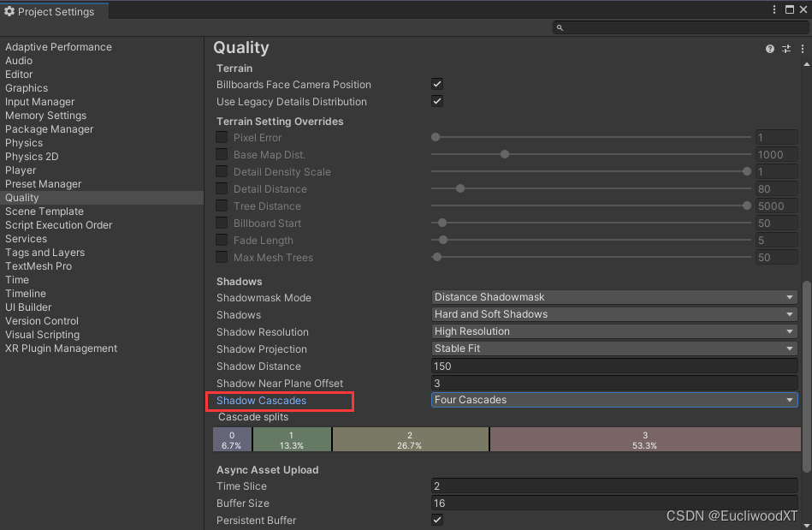Open the Shadow Resolution dropdown
The image size is (812, 530).
click(614, 331)
